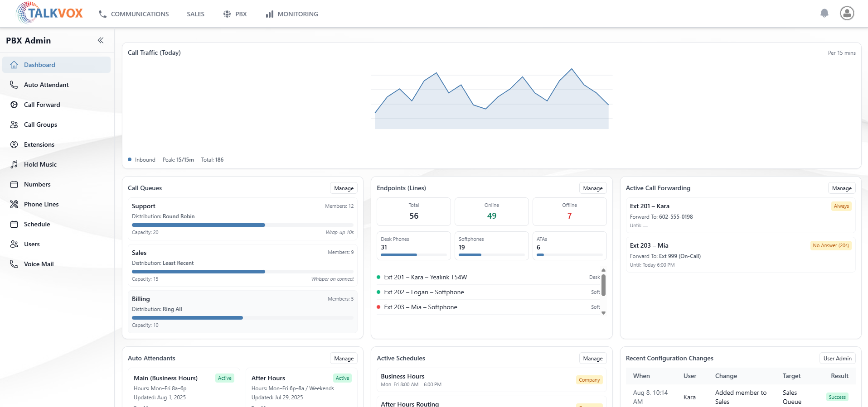Open the Communications top menu
This screenshot has width=868, height=407.
point(134,14)
